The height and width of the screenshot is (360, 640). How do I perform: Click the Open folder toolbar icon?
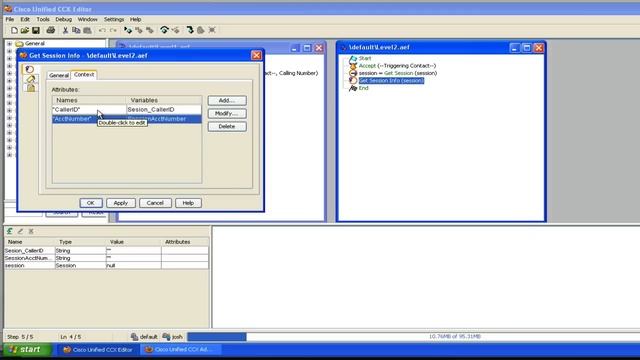click(25, 30)
